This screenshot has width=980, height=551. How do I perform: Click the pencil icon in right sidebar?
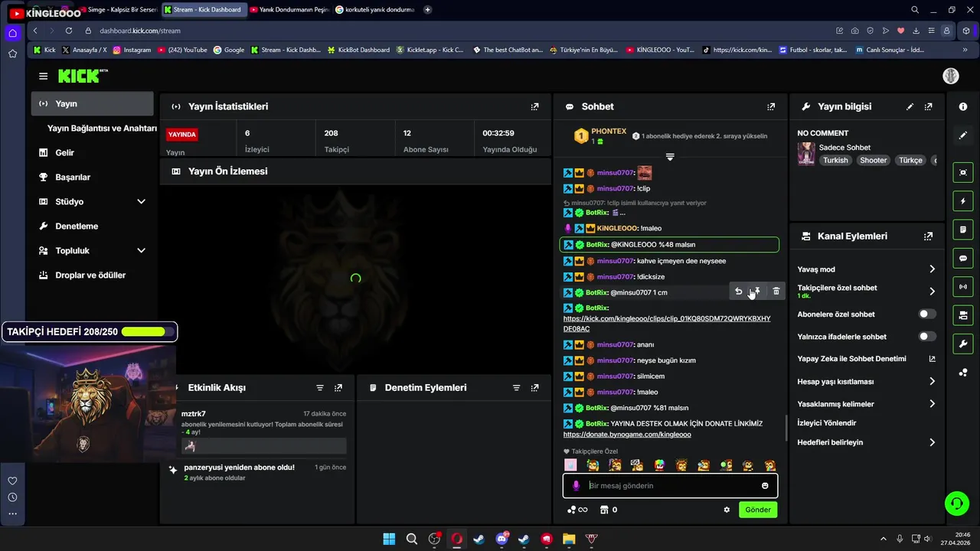[x=963, y=135]
